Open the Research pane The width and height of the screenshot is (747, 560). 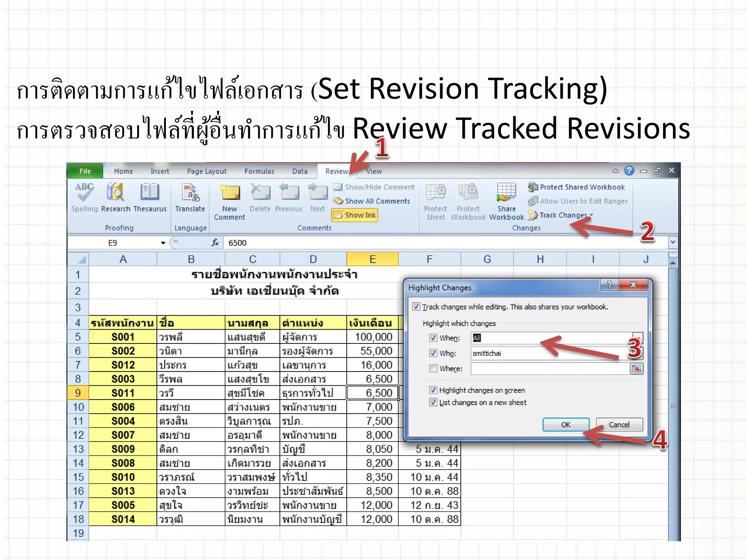(x=116, y=197)
